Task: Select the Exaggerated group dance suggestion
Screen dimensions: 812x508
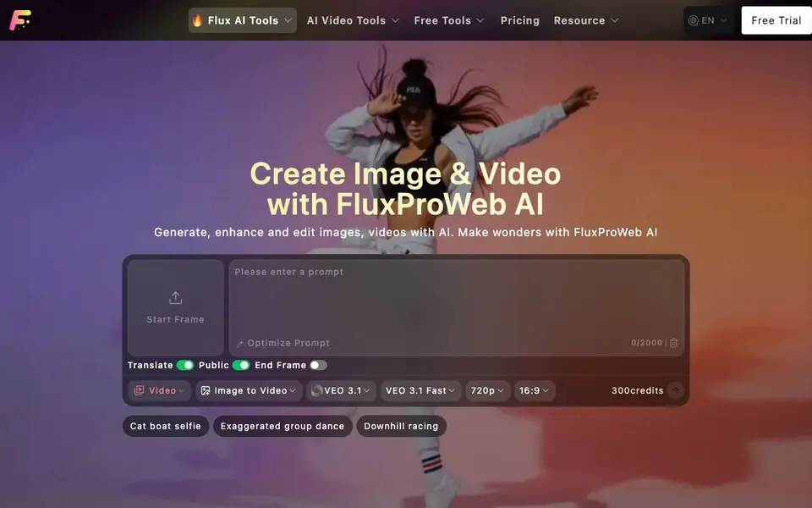Action: click(283, 426)
